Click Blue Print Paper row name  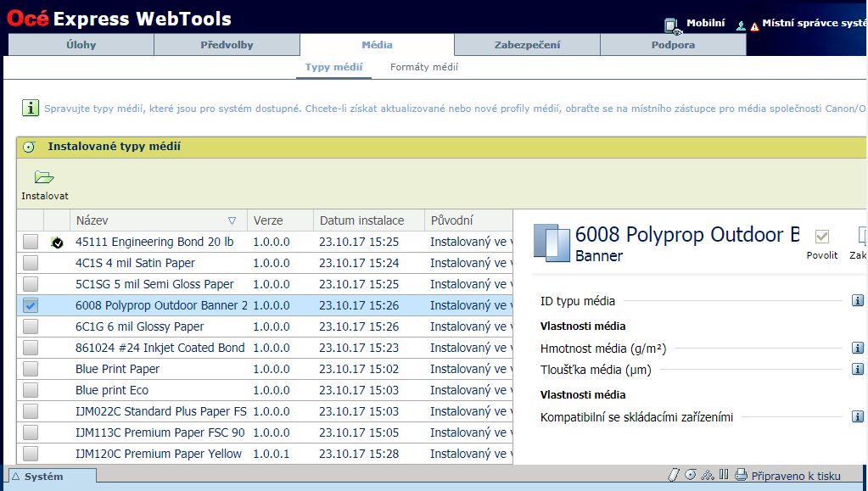click(x=117, y=369)
